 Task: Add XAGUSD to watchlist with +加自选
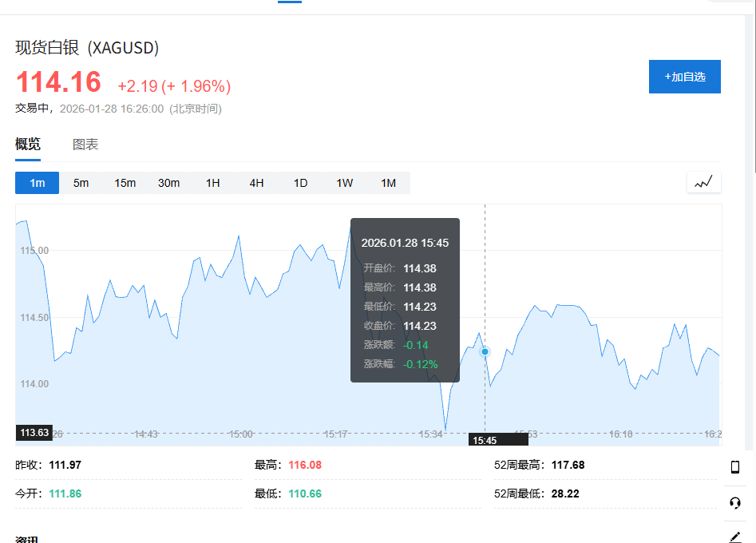684,77
